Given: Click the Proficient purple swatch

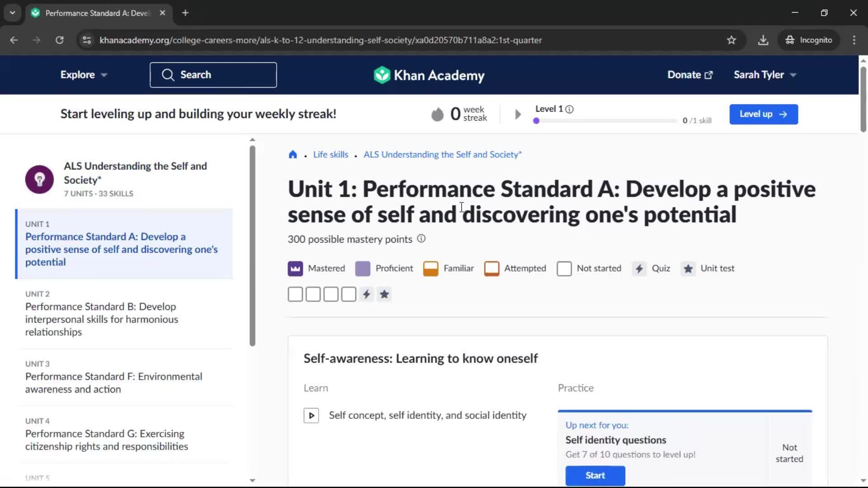Looking at the screenshot, I should coord(363,269).
